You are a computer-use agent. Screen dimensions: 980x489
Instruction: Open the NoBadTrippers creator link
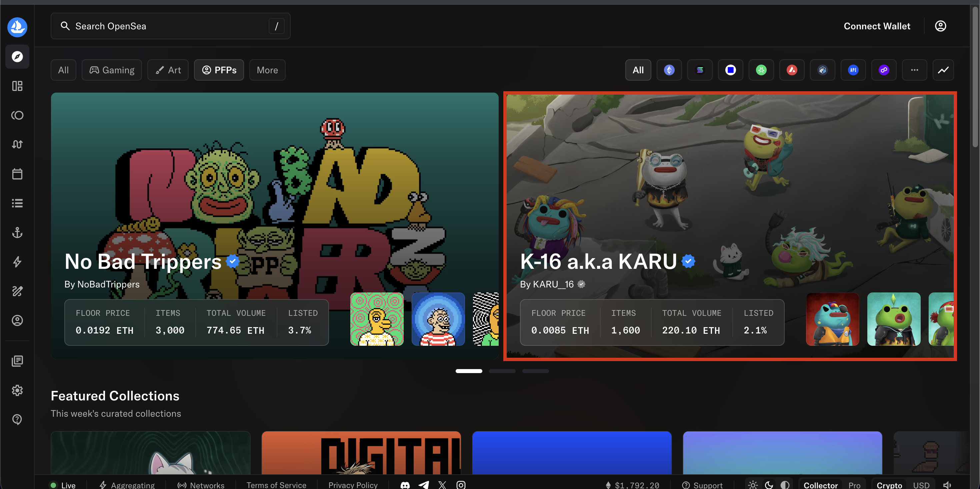coord(108,284)
